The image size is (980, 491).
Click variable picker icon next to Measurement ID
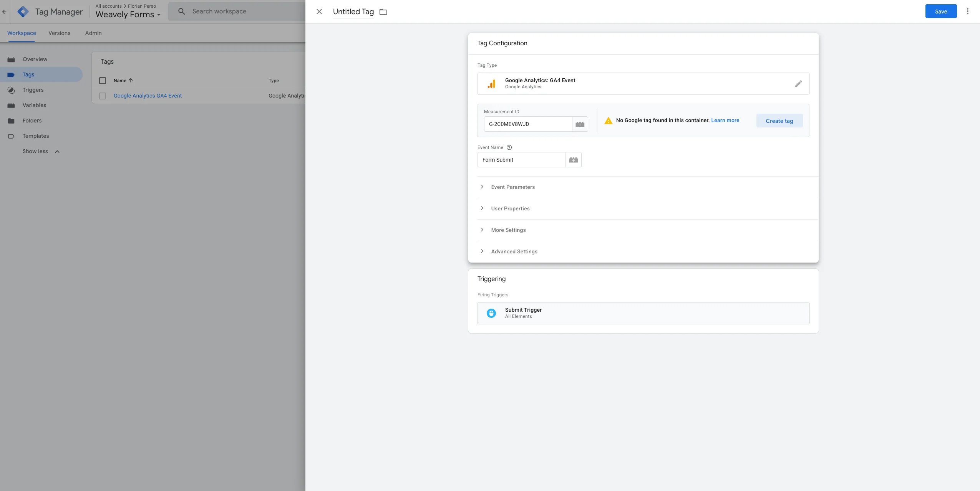580,124
